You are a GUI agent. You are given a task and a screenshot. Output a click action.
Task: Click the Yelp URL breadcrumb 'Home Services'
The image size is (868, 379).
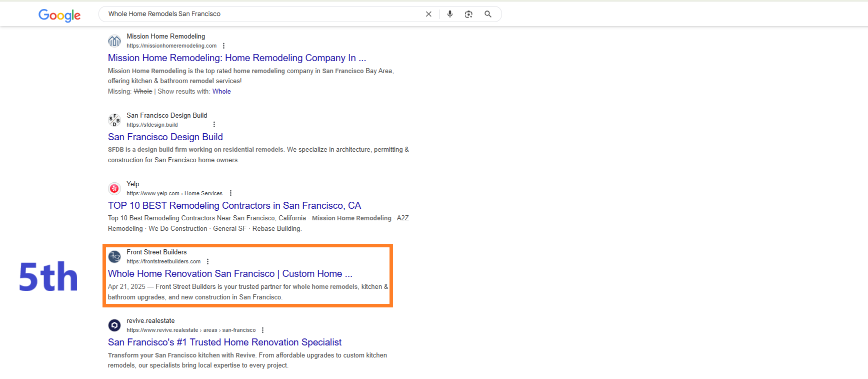[203, 193]
